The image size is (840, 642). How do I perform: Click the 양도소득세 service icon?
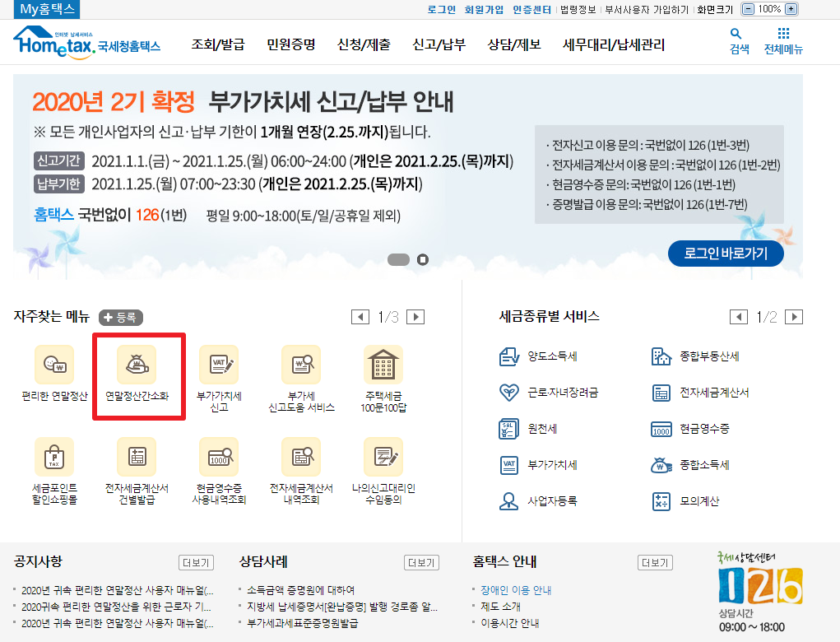[x=509, y=356]
